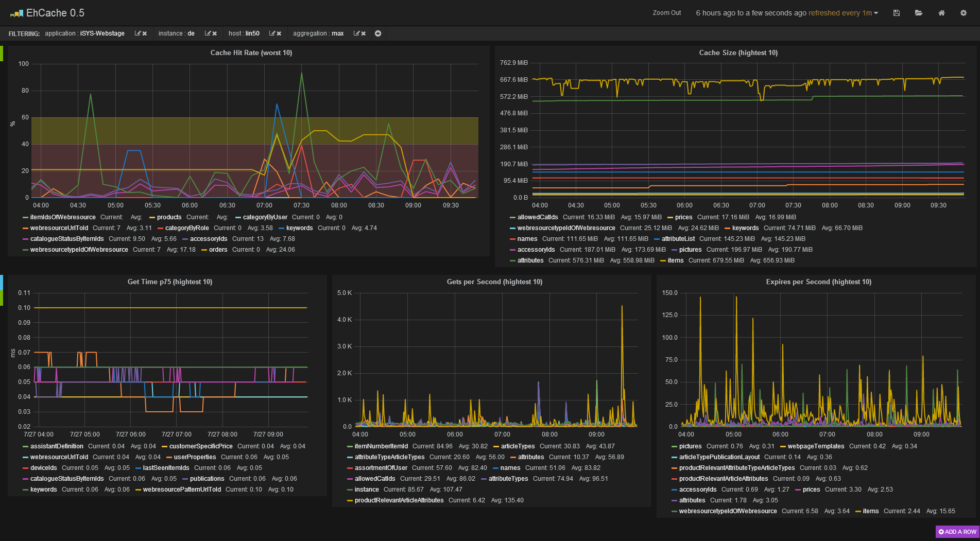Toggle the pictures series in Cache Size legend
980x541 pixels.
690,250
